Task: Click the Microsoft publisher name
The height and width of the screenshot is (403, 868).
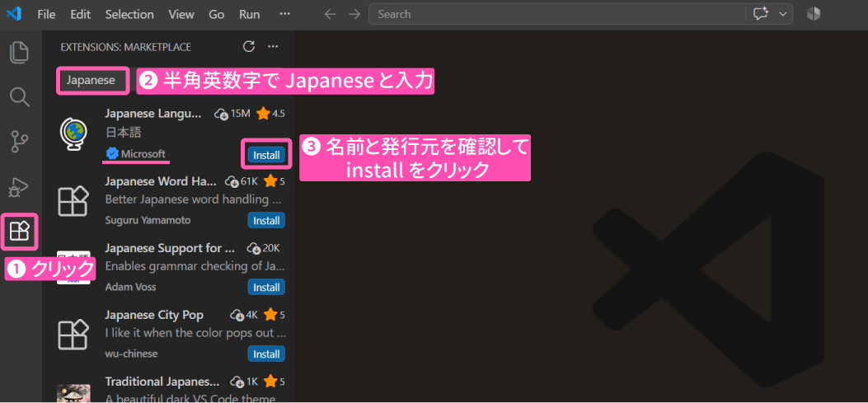Action: coord(143,153)
